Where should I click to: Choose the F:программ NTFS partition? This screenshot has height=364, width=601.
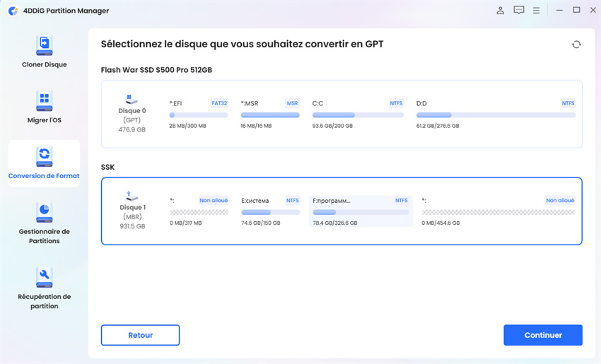pyautogui.click(x=361, y=211)
